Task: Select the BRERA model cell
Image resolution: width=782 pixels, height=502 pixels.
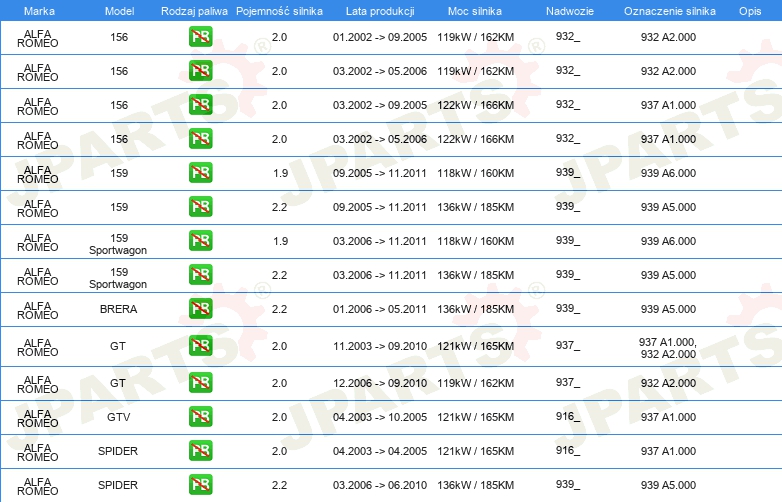Action: [x=118, y=309]
